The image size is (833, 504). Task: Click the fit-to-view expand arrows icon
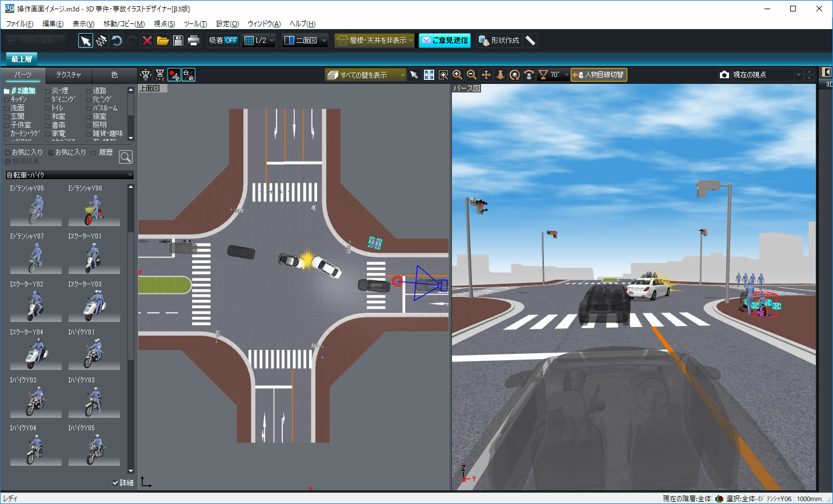click(x=428, y=75)
